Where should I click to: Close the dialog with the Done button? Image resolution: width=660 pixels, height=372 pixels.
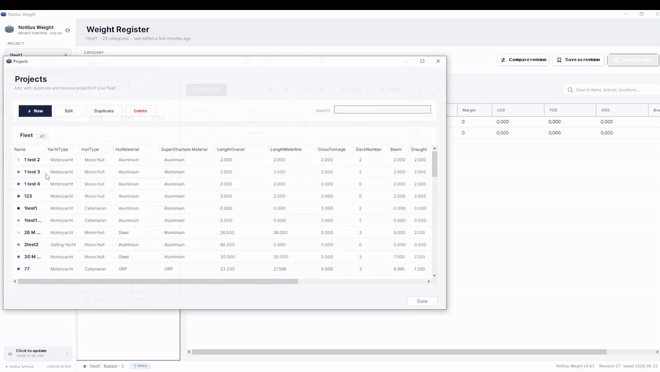tap(422, 301)
